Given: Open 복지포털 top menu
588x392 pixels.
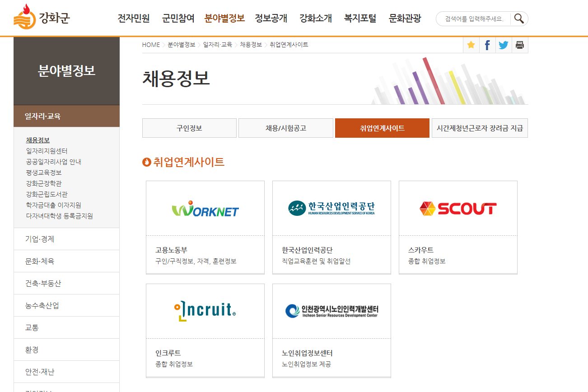Looking at the screenshot, I should point(360,19).
